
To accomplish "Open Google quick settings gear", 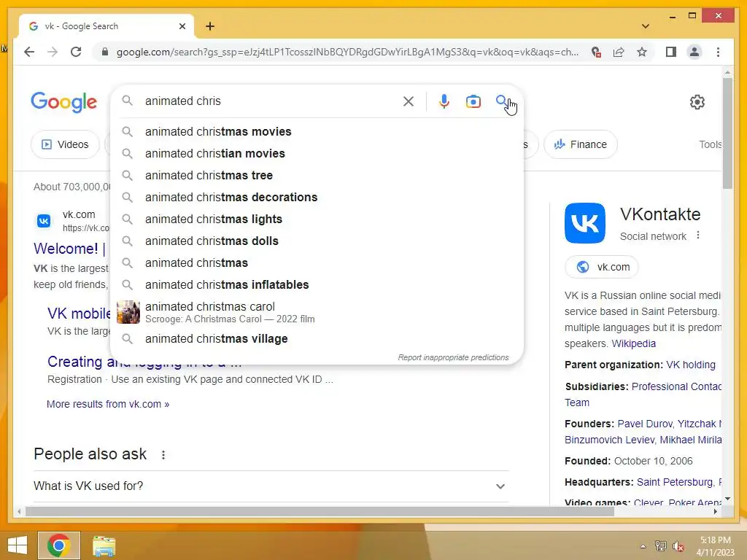I will (697, 102).
